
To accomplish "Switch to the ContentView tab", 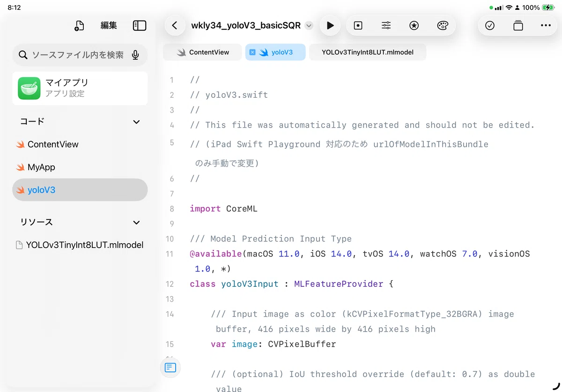I will [x=203, y=52].
